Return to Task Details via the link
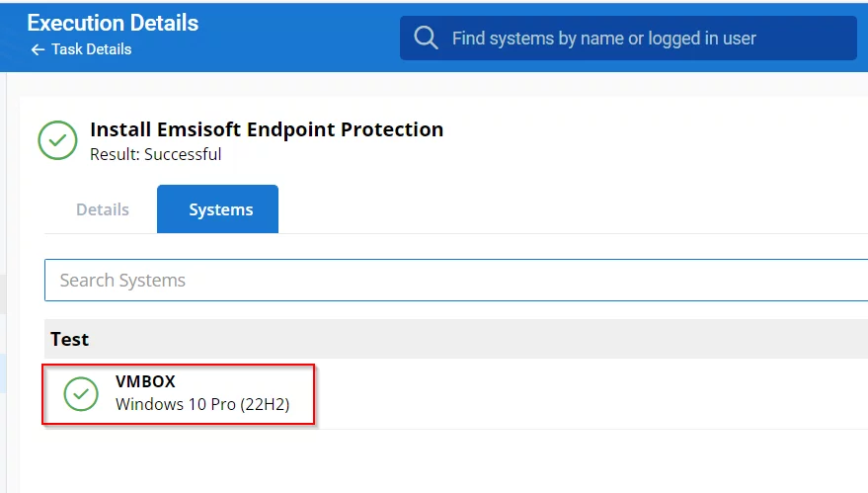The width and height of the screenshot is (868, 493). [91, 49]
